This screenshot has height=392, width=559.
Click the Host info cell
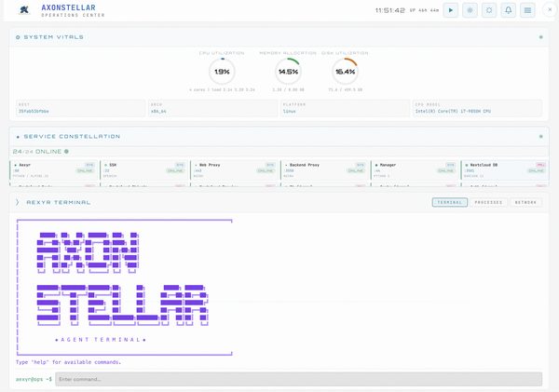click(x=80, y=108)
